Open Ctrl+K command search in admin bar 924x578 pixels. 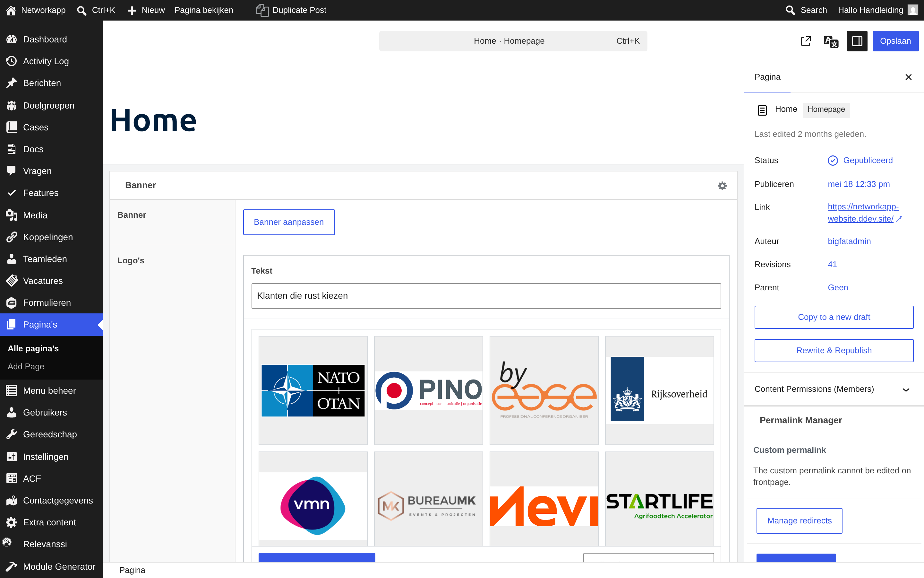[96, 10]
